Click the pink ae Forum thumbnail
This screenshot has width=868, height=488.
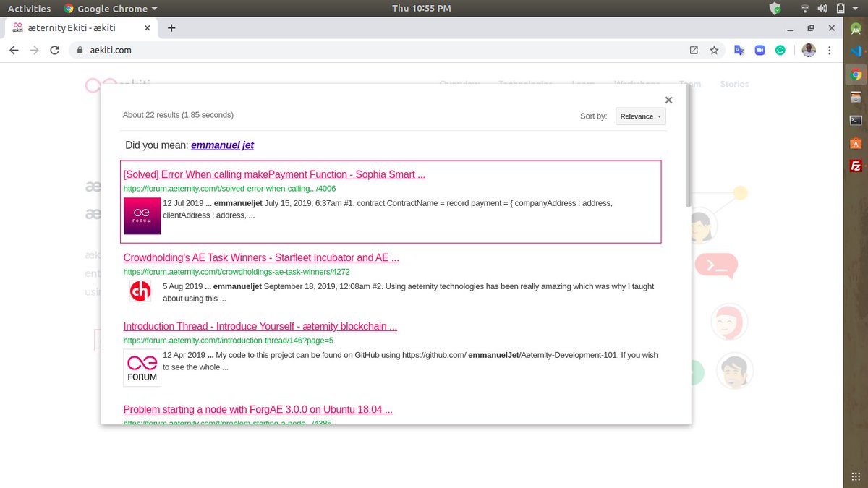[142, 216]
